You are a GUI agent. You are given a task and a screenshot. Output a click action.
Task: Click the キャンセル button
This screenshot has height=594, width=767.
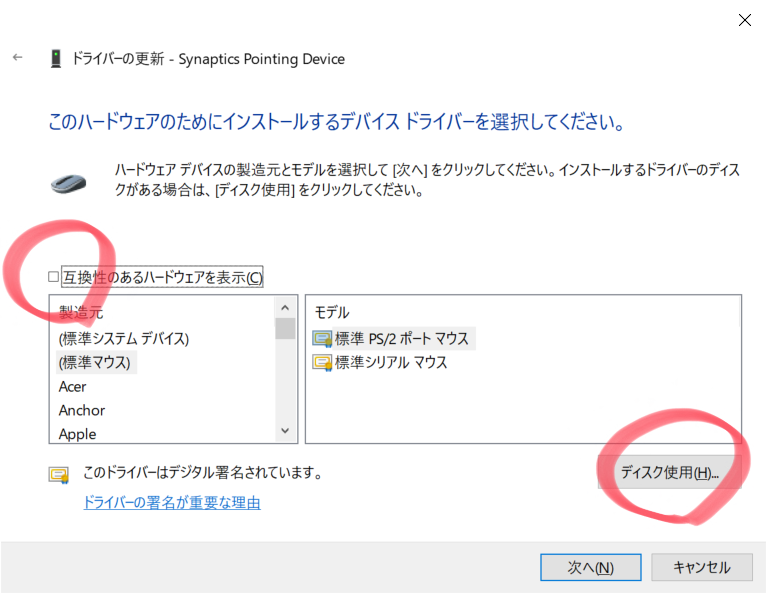(701, 567)
